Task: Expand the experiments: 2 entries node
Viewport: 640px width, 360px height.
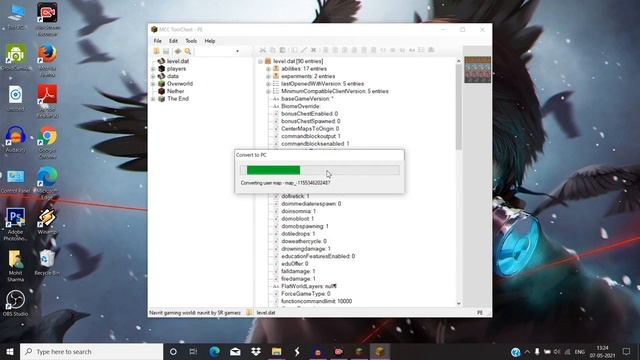Action: pos(268,76)
